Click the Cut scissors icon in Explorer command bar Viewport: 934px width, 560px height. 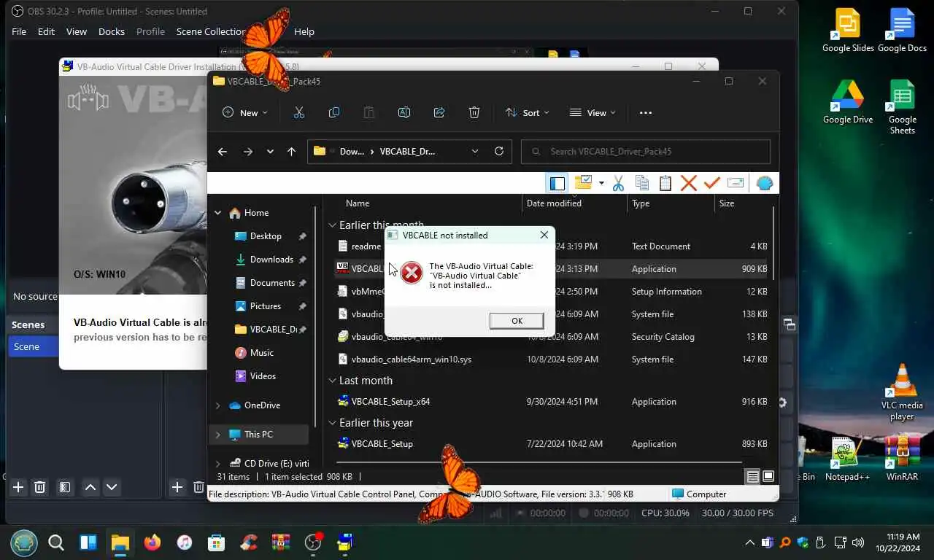click(x=299, y=112)
